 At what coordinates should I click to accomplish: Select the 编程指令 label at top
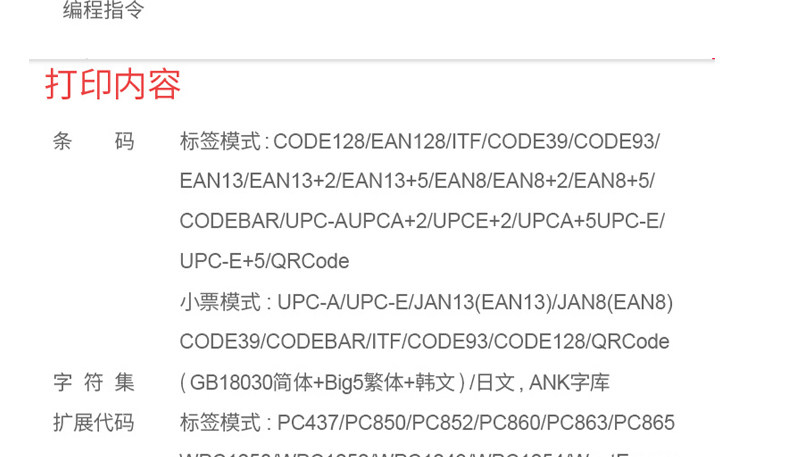pyautogui.click(x=103, y=10)
